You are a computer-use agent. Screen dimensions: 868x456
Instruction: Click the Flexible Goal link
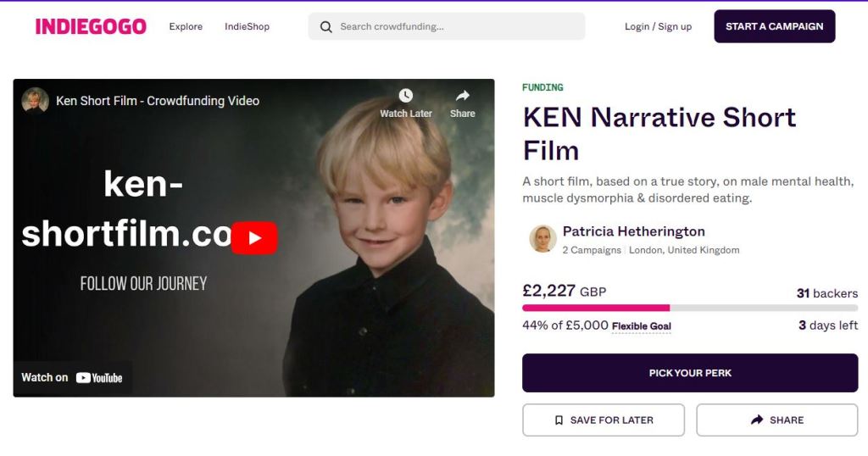coord(641,326)
